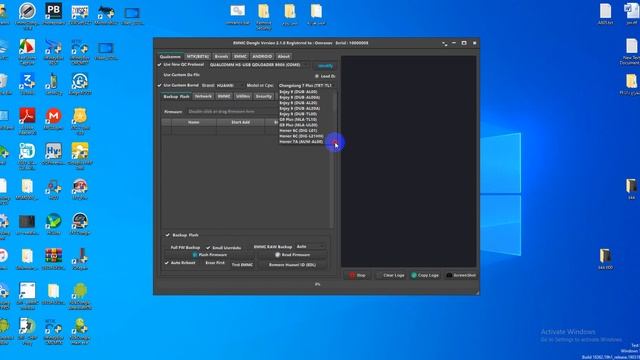Switch to the MTK(BETA) tab
This screenshot has width=640, height=360.
tap(198, 57)
